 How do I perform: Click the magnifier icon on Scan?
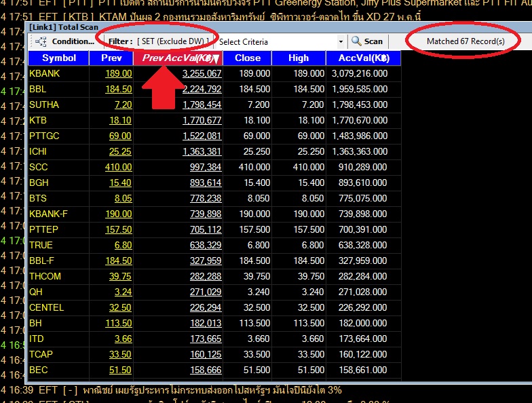coord(356,41)
